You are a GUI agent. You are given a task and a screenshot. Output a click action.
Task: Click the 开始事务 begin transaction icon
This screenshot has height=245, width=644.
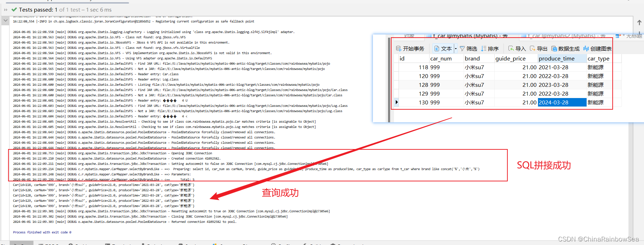399,49
